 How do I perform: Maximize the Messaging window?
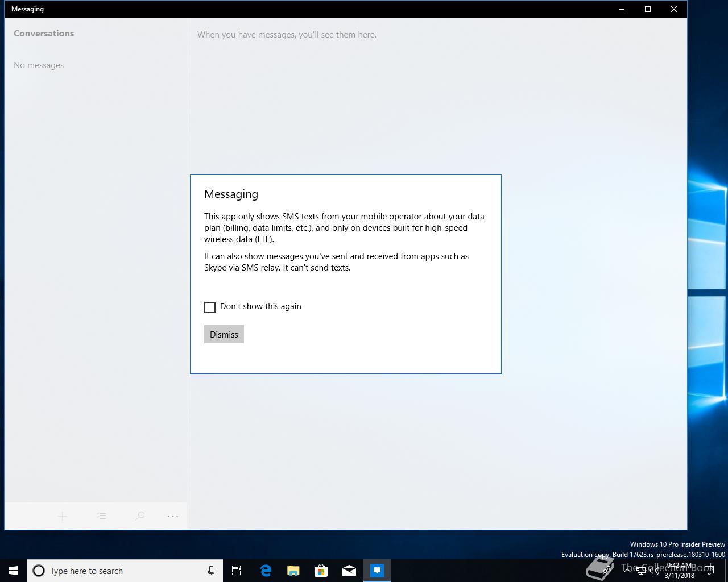click(648, 9)
